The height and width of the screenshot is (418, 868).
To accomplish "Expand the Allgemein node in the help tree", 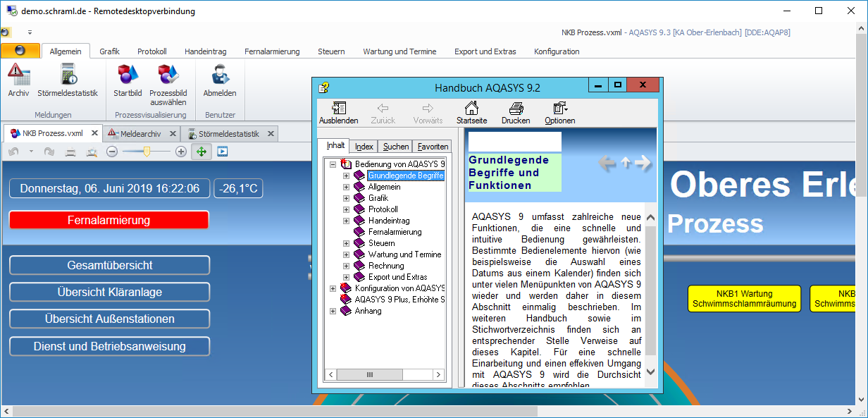I will [346, 187].
